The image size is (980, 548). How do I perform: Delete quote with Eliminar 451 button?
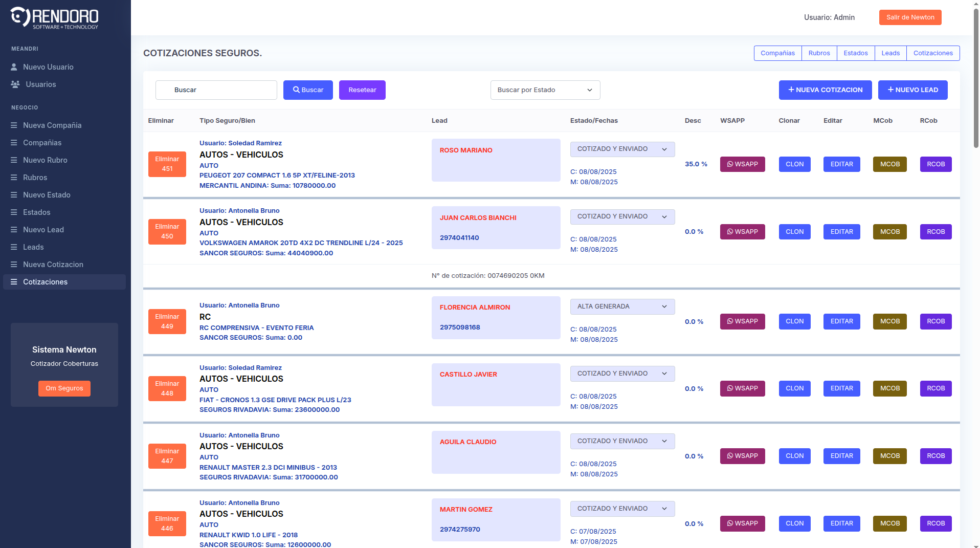[x=167, y=164]
